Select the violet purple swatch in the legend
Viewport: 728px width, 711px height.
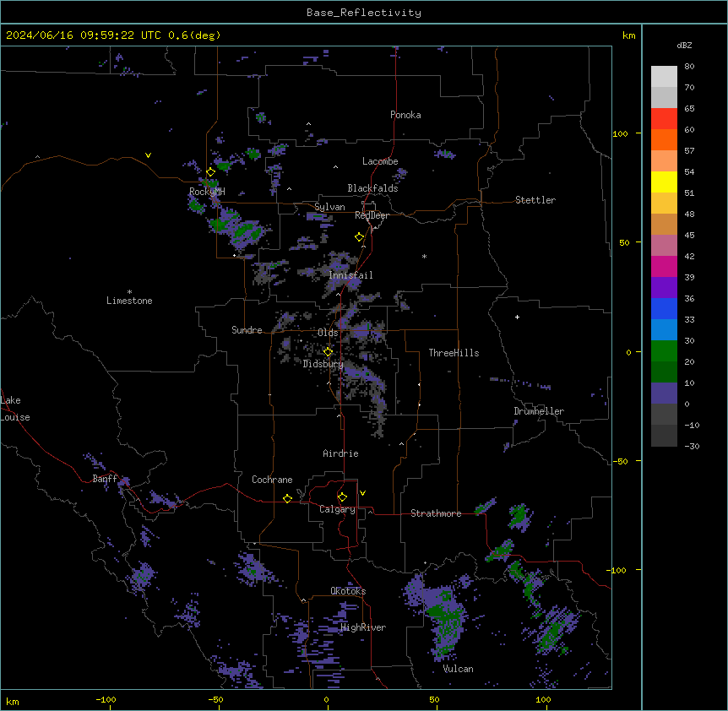click(x=664, y=288)
